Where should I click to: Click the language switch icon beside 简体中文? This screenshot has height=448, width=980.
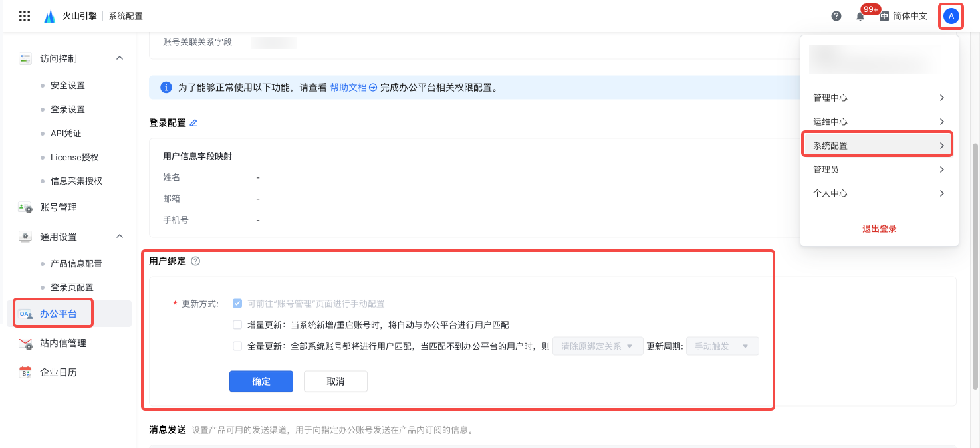coord(884,16)
